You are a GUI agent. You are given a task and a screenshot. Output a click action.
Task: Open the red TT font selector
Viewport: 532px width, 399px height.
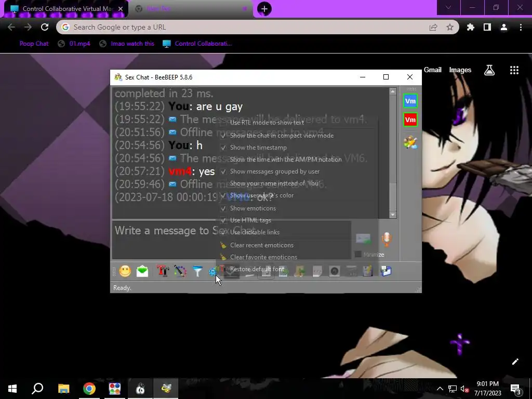[x=163, y=271]
